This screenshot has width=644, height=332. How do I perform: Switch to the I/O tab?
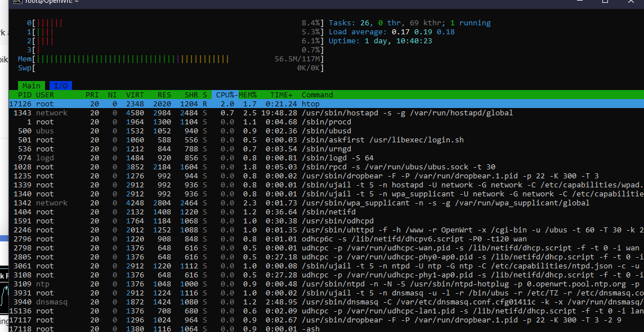(60, 86)
